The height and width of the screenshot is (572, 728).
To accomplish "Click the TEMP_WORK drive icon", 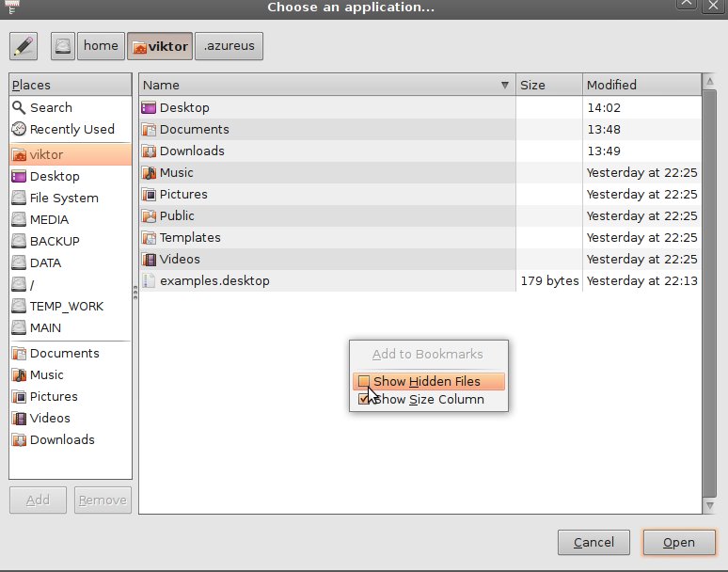I will (19, 306).
